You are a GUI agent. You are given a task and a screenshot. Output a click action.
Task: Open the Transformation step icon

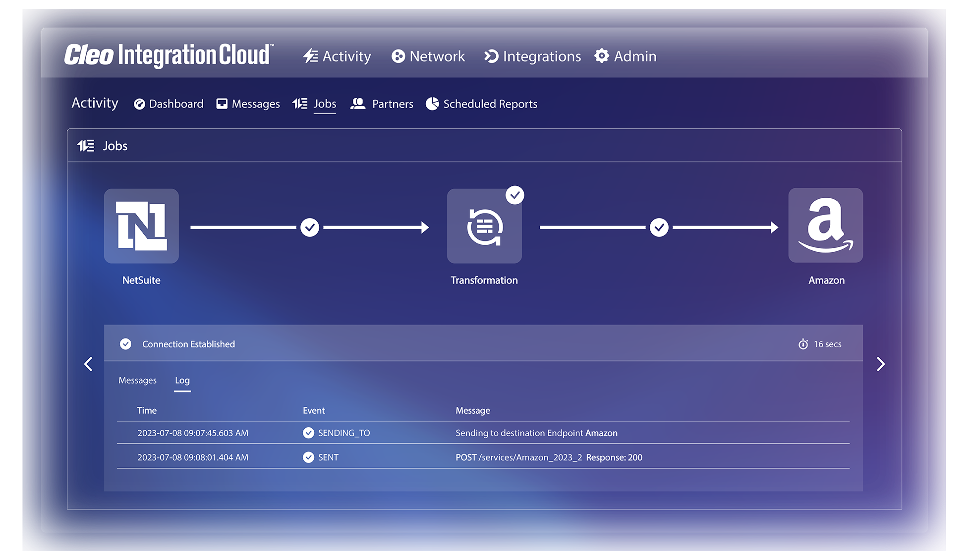[x=484, y=225]
